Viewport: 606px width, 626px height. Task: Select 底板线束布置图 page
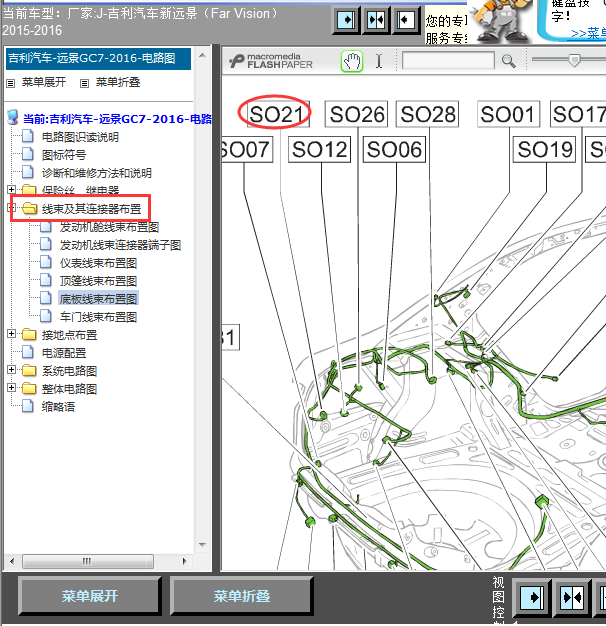[98, 299]
